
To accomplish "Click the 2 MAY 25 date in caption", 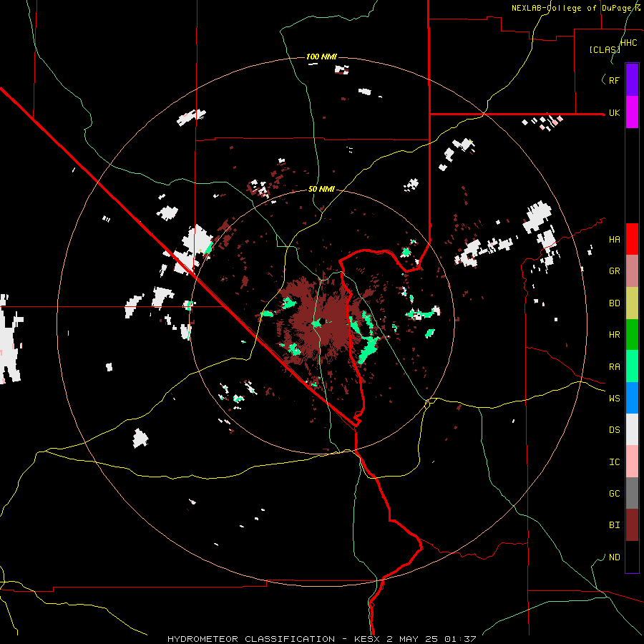I will coord(413,639).
